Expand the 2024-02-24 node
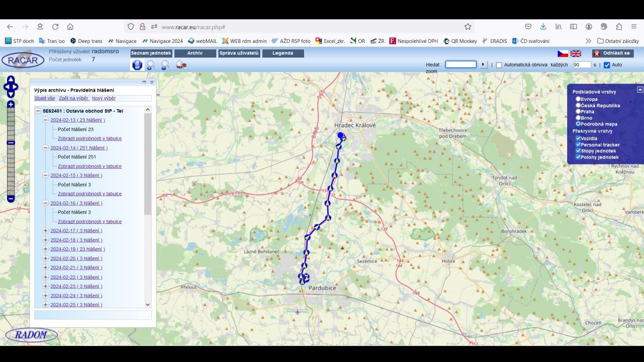 (x=46, y=296)
